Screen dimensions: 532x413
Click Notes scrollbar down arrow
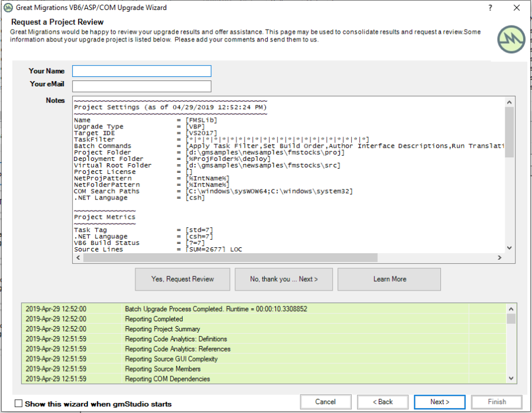coord(510,248)
